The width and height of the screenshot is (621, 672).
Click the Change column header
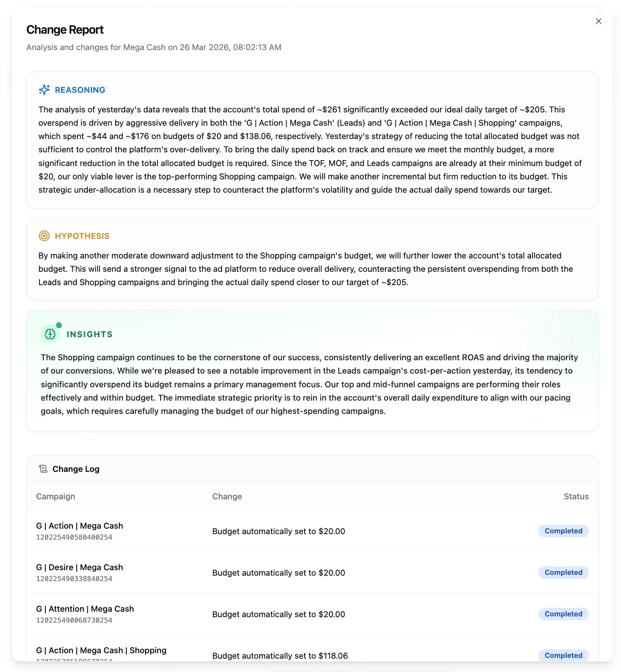[227, 497]
